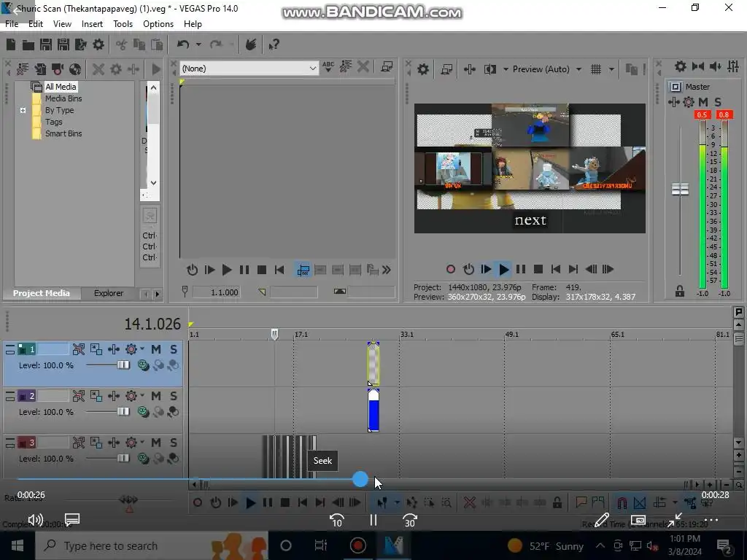The width and height of the screenshot is (747, 560).
Task: Open the (None) preset dropdown in trimmer
Action: [x=312, y=69]
